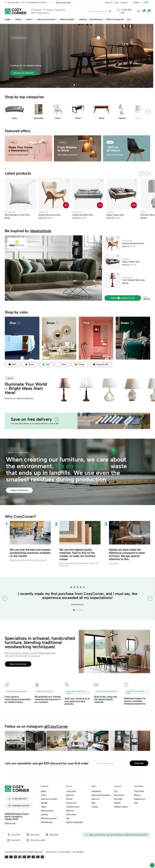Expand the English language dropdown
The height and width of the screenshot is (868, 155).
137,2
